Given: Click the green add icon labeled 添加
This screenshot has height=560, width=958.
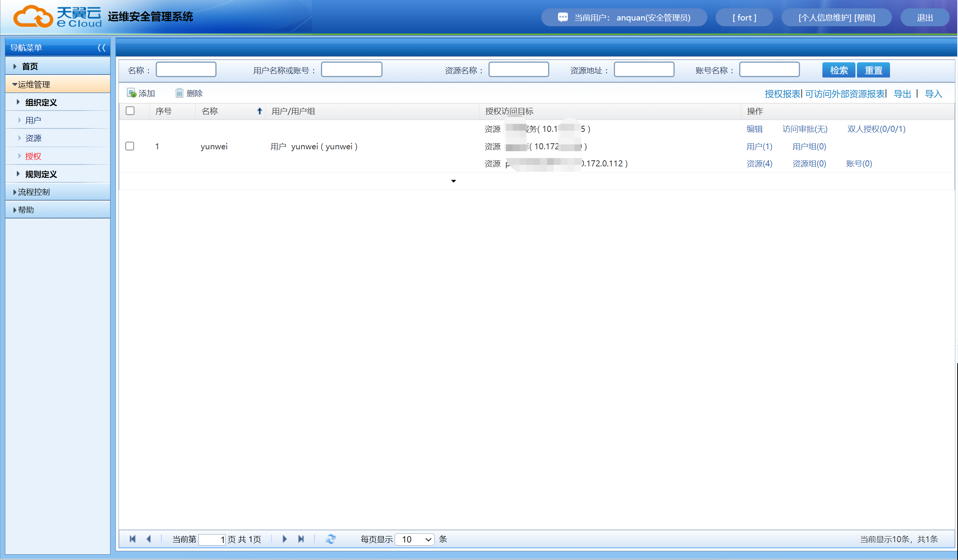Looking at the screenshot, I should (x=131, y=93).
